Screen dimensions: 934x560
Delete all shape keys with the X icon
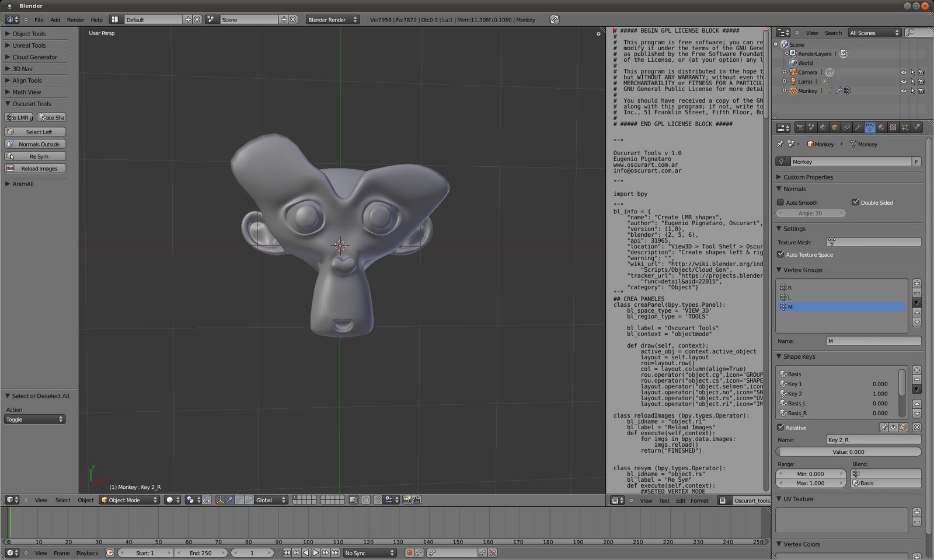pos(916,428)
